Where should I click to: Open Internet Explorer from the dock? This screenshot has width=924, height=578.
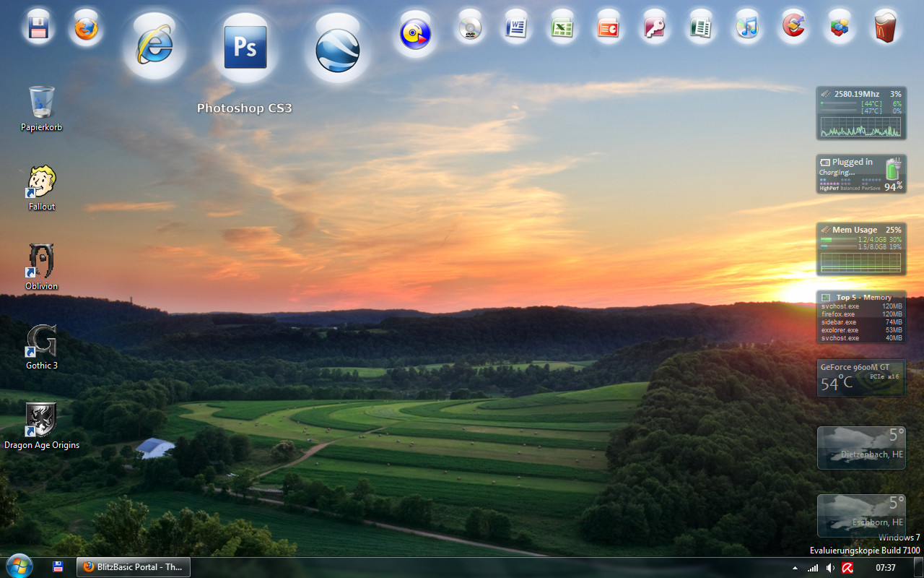[x=154, y=46]
